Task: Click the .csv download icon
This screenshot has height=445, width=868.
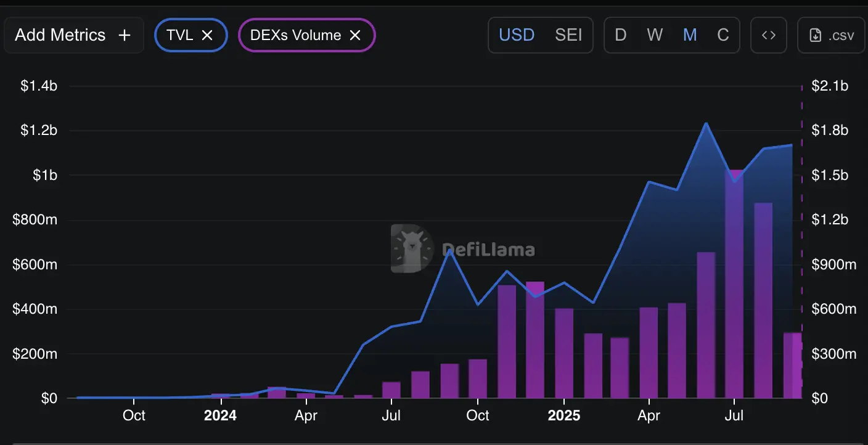Action: [x=815, y=35]
